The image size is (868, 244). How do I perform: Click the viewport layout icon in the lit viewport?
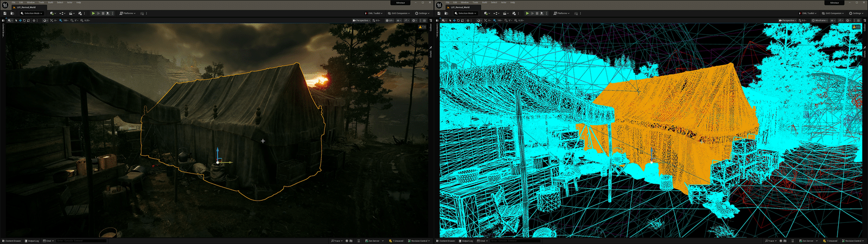coord(424,21)
